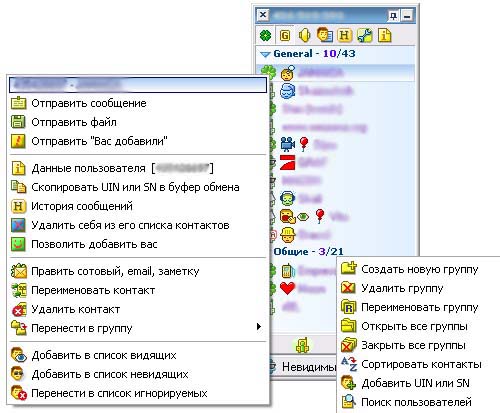Open История сообщений menu entry
The image size is (500, 413).
coord(138,206)
